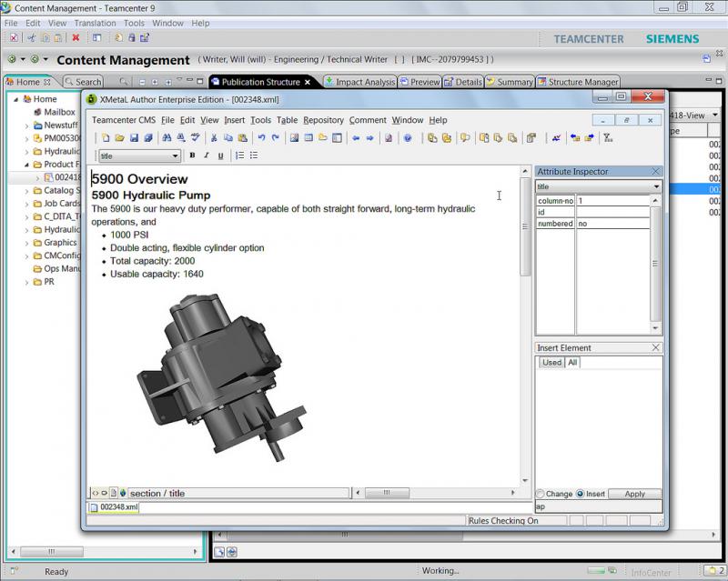The width and height of the screenshot is (728, 581).
Task: Open the Translation menu in Teamcenter
Action: (x=95, y=24)
